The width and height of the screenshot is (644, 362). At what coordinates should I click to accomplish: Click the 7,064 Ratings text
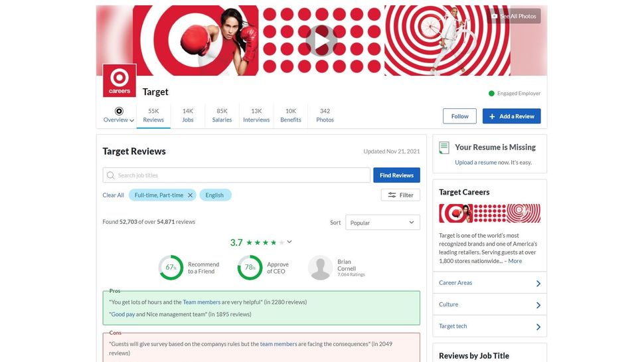pyautogui.click(x=351, y=274)
